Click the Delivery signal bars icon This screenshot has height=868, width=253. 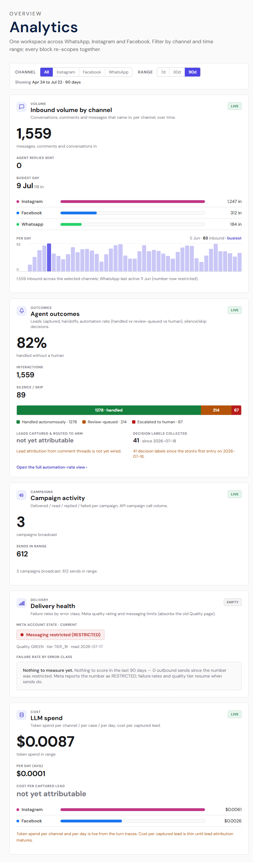pos(22,603)
